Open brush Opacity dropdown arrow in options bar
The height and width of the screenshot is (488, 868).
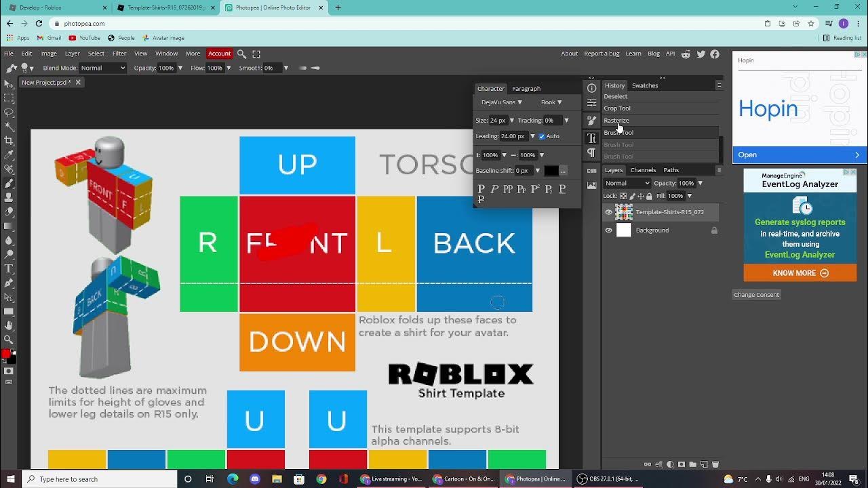[x=180, y=68]
